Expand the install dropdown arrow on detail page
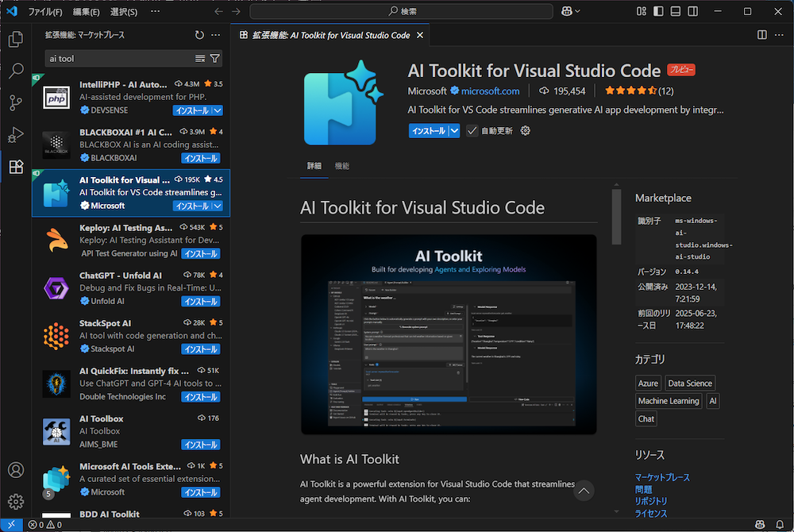The height and width of the screenshot is (532, 794). coord(454,131)
